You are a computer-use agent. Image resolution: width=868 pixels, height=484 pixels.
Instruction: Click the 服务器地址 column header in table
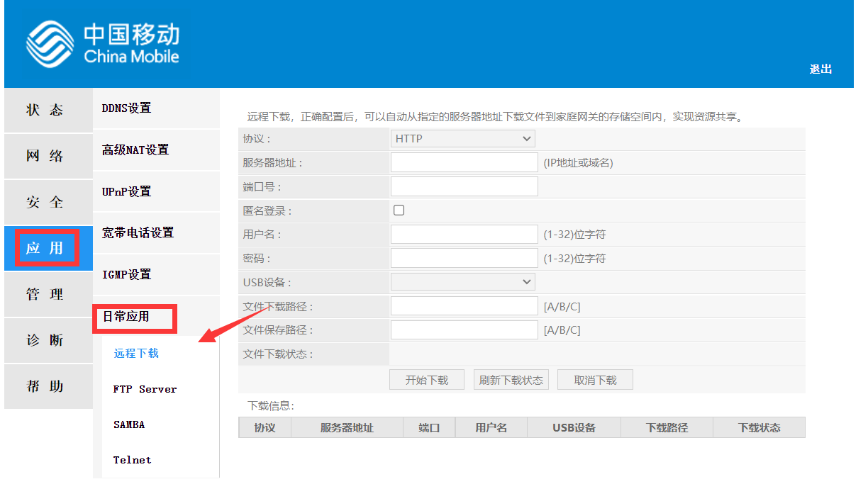347,427
